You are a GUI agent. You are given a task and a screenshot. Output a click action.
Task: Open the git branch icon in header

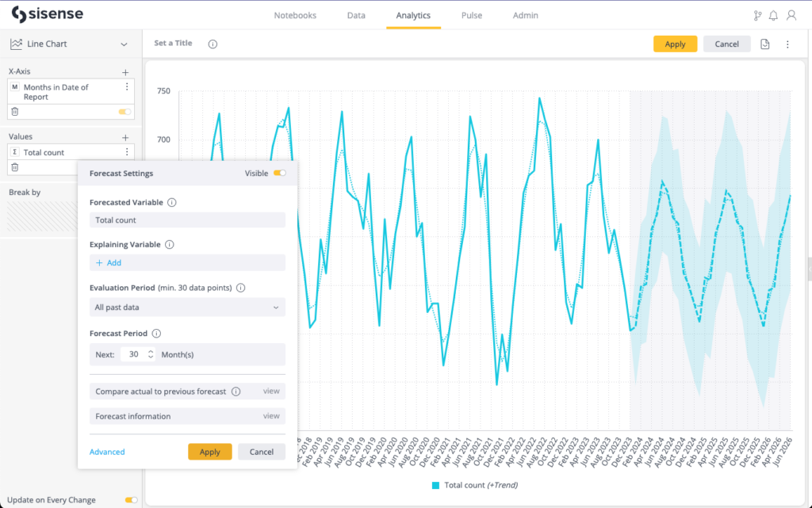coord(757,16)
